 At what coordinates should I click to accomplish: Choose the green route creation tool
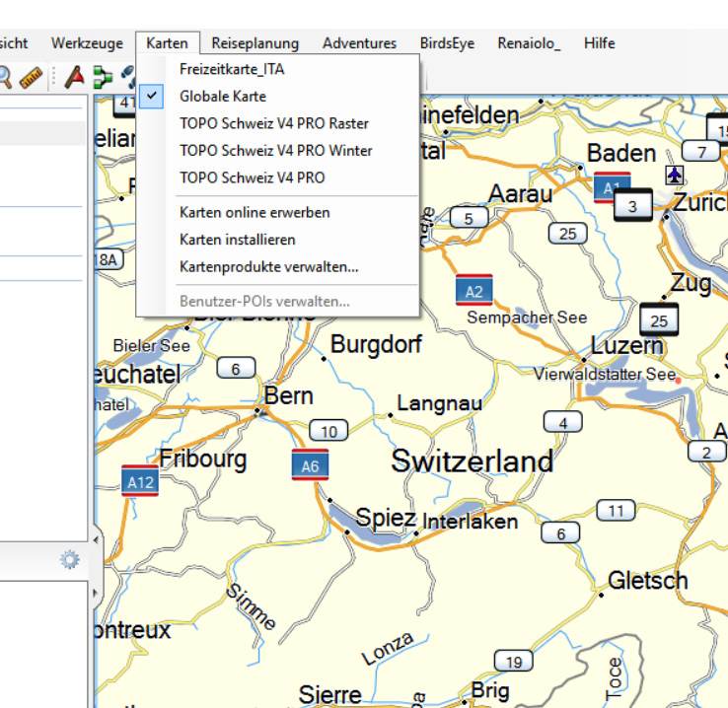103,77
